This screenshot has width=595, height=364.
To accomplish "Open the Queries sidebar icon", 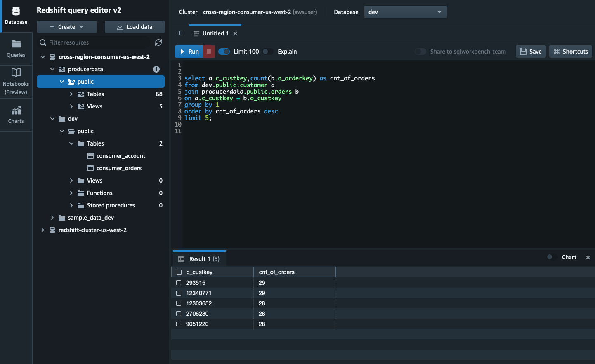I will (16, 49).
